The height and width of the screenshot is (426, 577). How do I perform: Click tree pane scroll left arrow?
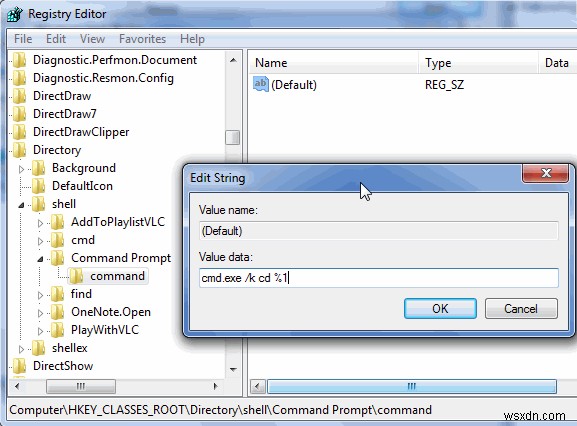[17, 386]
